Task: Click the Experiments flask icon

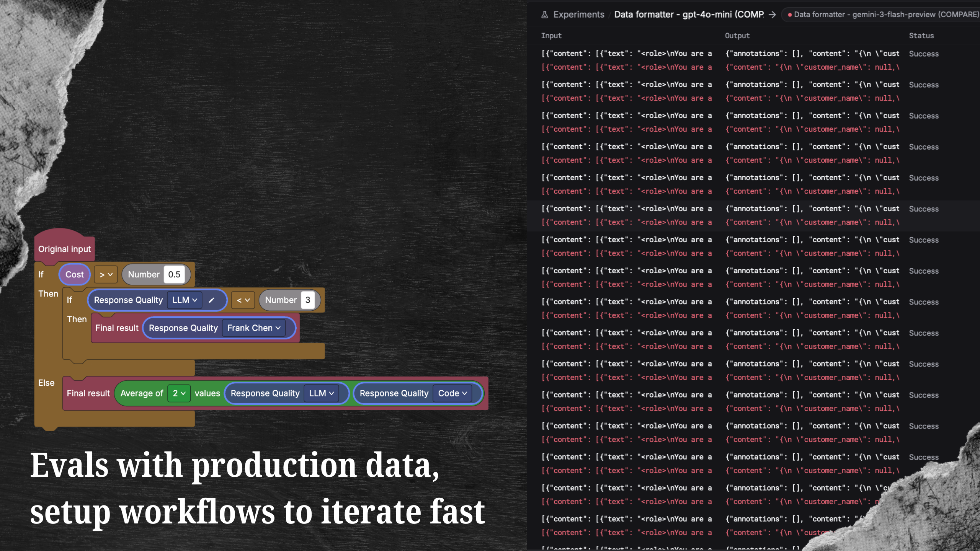Action: (x=544, y=15)
